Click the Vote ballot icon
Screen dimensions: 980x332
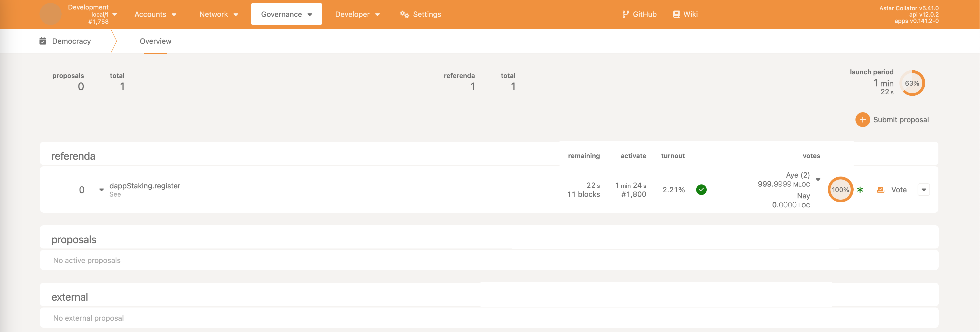click(880, 190)
